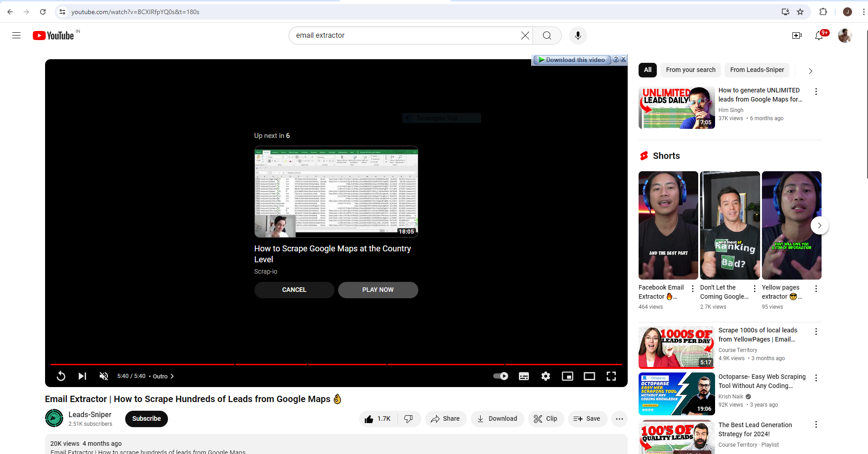Open options for Octoparse video
Viewport: 868px width, 454px height.
816,378
